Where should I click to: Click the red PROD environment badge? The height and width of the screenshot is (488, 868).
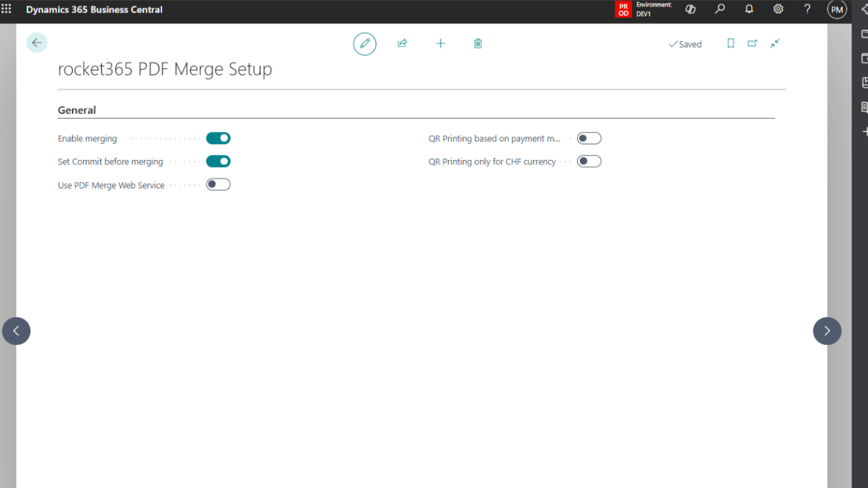click(623, 9)
